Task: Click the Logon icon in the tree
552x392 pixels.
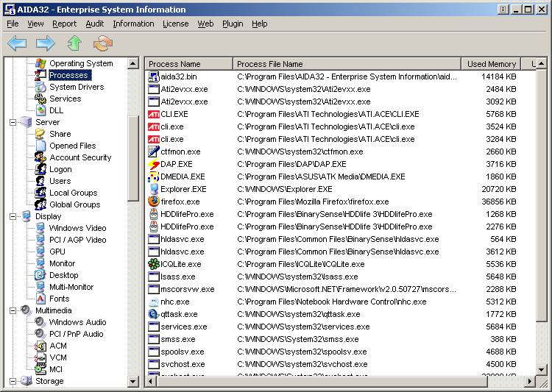Action: (x=40, y=169)
